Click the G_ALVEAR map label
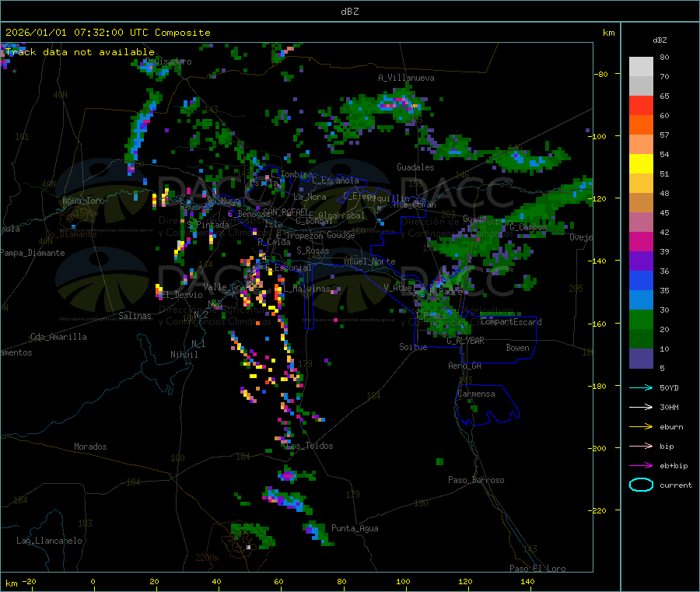Screen dimensions: 700x592 point(465,341)
